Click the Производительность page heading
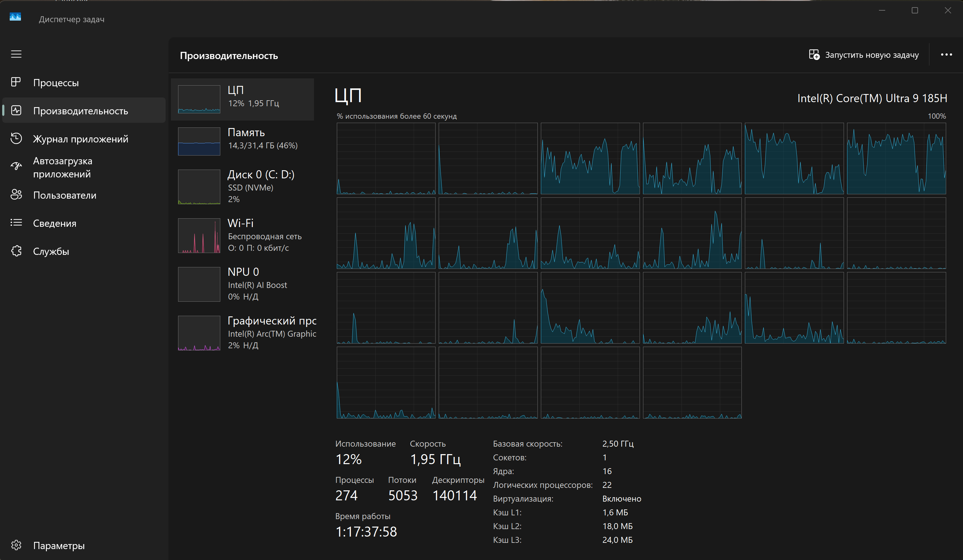The width and height of the screenshot is (963, 560). (229, 56)
